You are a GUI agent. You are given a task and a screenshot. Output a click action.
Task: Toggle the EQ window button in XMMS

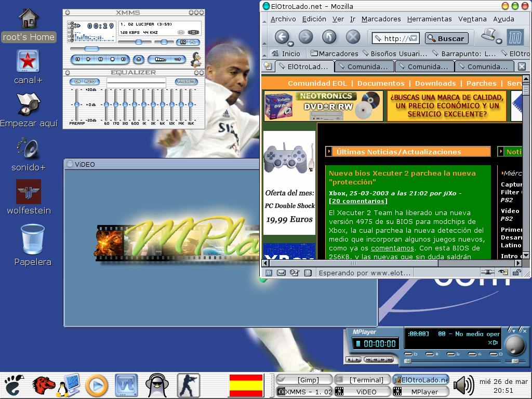click(x=183, y=42)
